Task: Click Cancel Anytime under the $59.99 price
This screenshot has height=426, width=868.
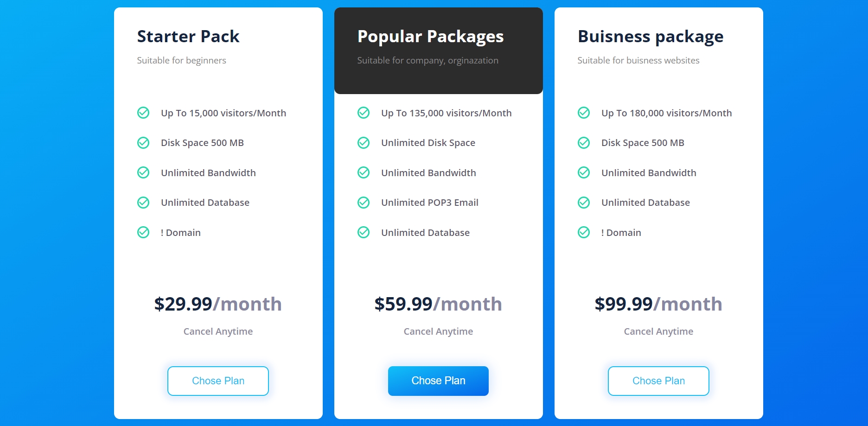Action: point(438,331)
